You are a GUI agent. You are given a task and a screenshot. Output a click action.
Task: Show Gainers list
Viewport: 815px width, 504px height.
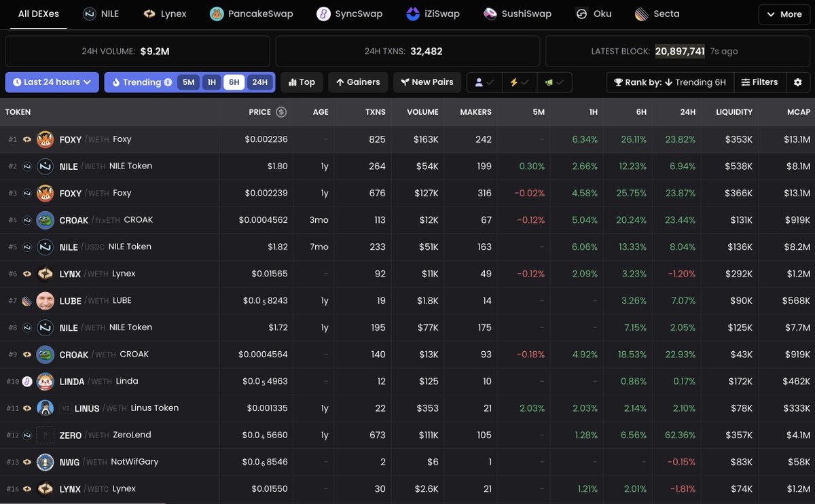pyautogui.click(x=358, y=82)
